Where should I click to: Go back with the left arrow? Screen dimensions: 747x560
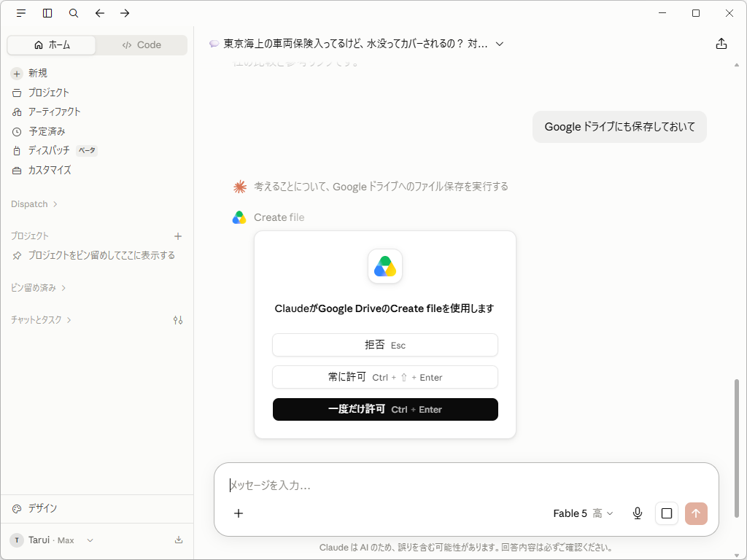pyautogui.click(x=99, y=13)
